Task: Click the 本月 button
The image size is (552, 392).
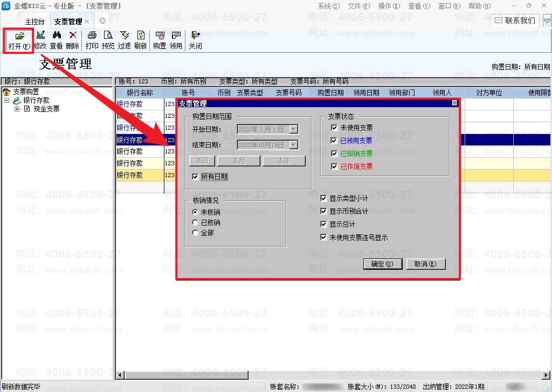Action: pyautogui.click(x=239, y=161)
